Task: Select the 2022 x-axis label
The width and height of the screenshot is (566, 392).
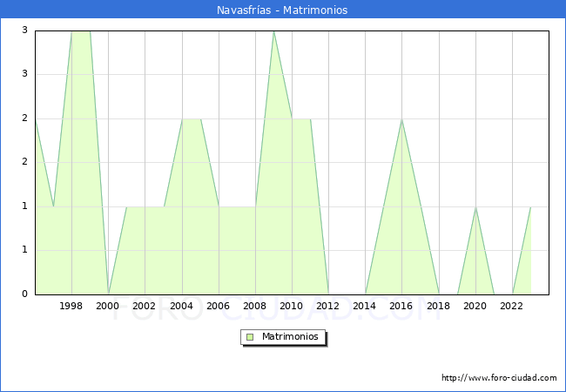Action: click(x=511, y=306)
